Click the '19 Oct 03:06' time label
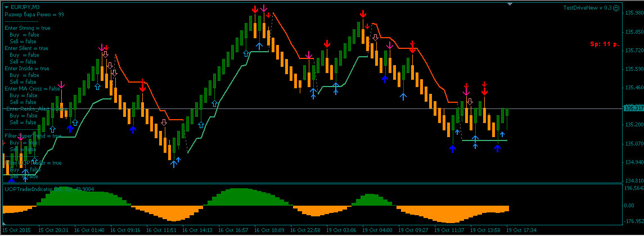Viewport: 644px width, 236px height. (x=342, y=230)
